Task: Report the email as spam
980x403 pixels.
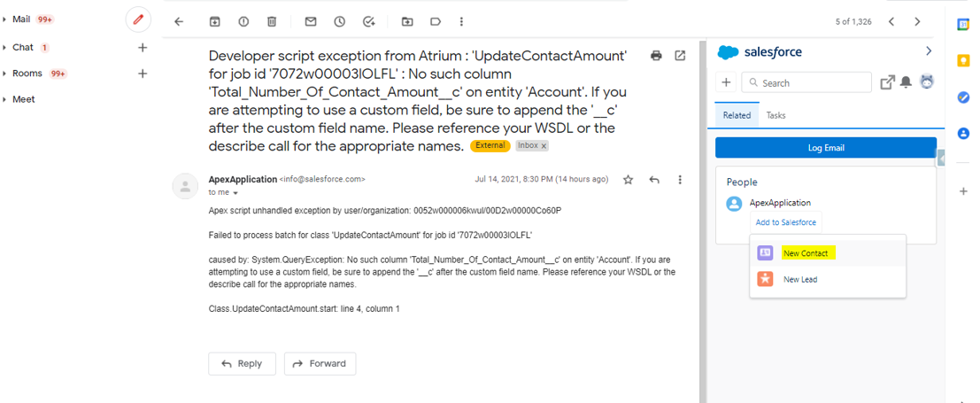Action: point(243,21)
